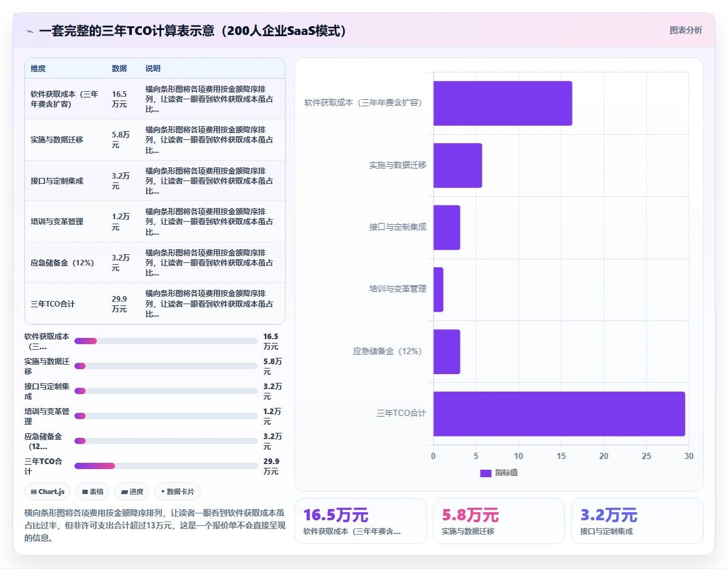The image size is (728, 569).
Task: Click the 图表分析 label in header
Action: 686,30
